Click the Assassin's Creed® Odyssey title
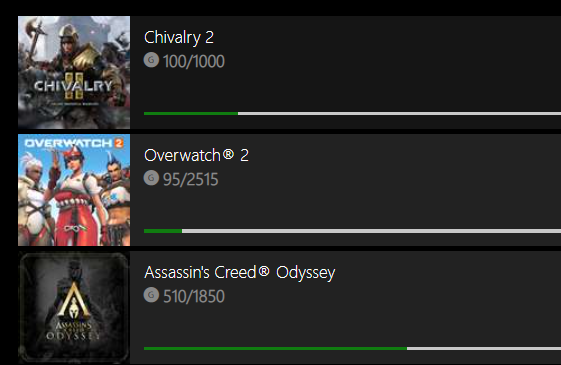The image size is (561, 365). pyautogui.click(x=240, y=273)
